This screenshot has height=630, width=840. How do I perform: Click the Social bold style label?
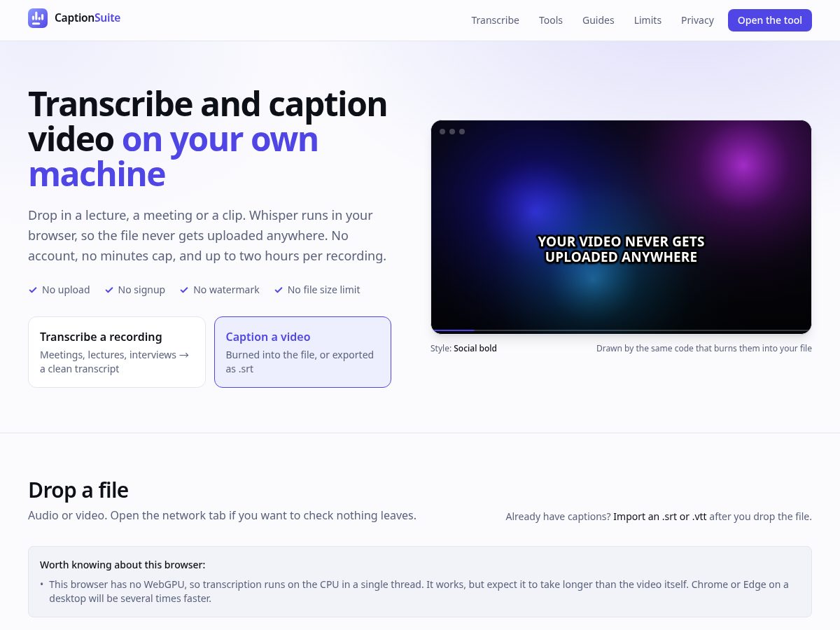[x=475, y=348]
